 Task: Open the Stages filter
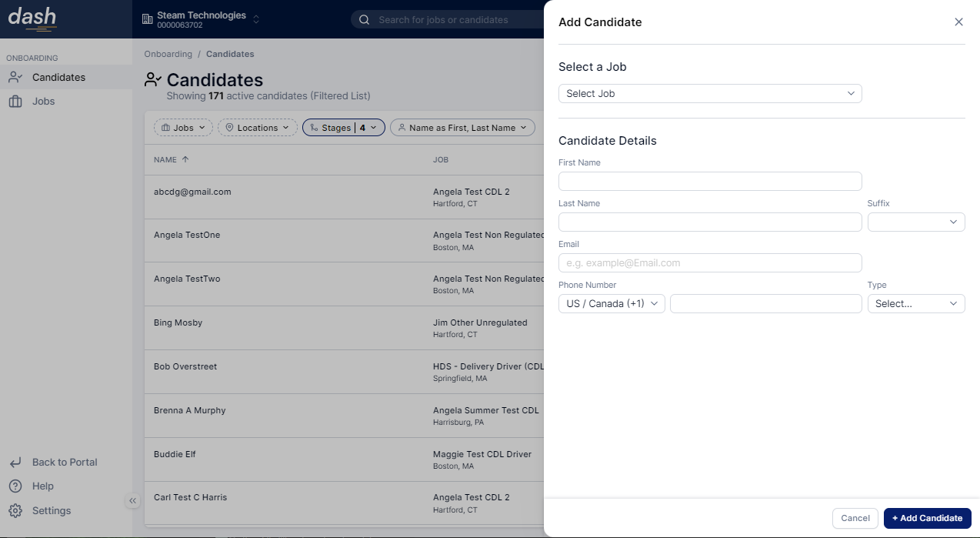[343, 128]
